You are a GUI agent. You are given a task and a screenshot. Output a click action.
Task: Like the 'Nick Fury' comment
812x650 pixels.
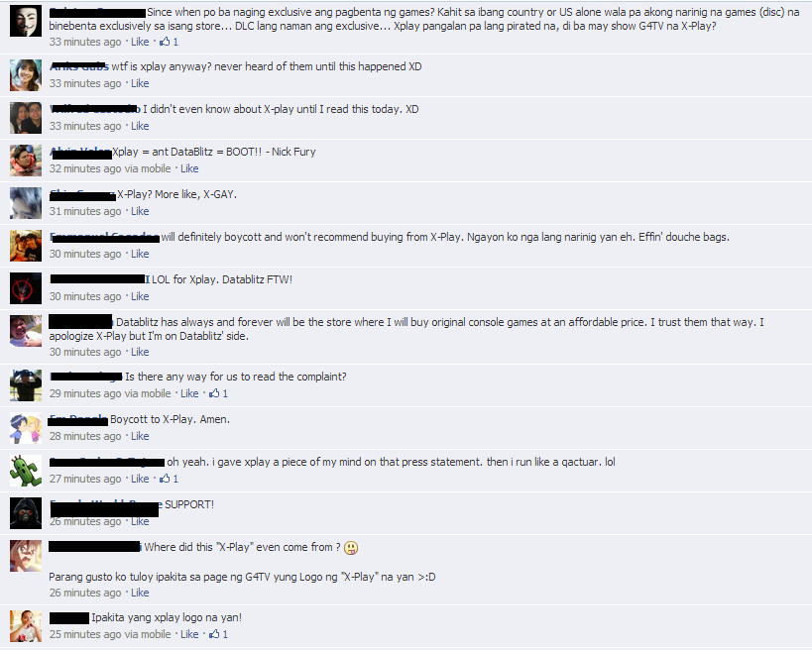tap(189, 168)
